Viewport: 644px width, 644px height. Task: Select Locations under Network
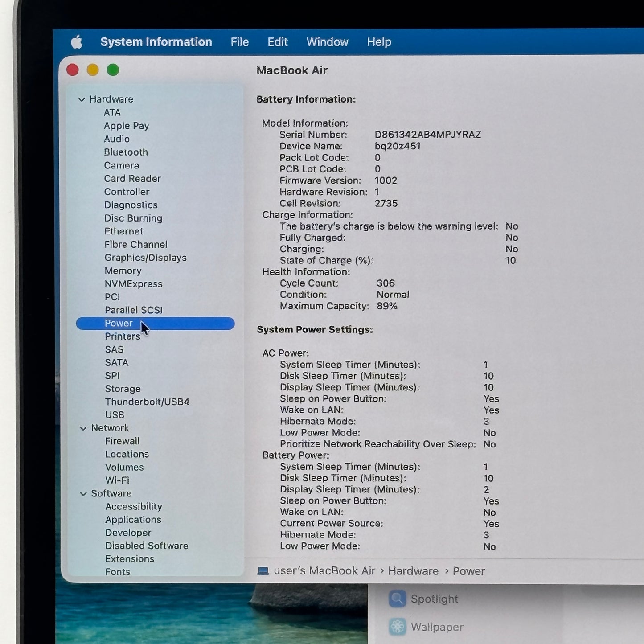coord(127,454)
